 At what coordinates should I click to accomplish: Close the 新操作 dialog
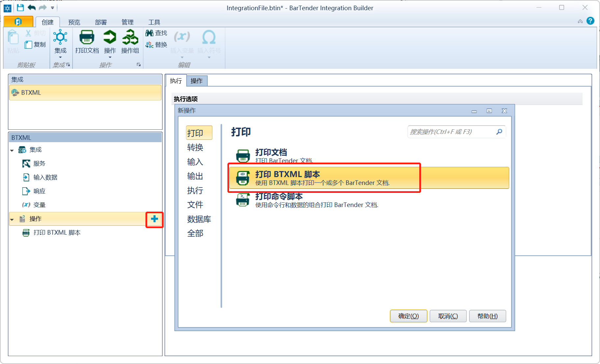(x=504, y=111)
